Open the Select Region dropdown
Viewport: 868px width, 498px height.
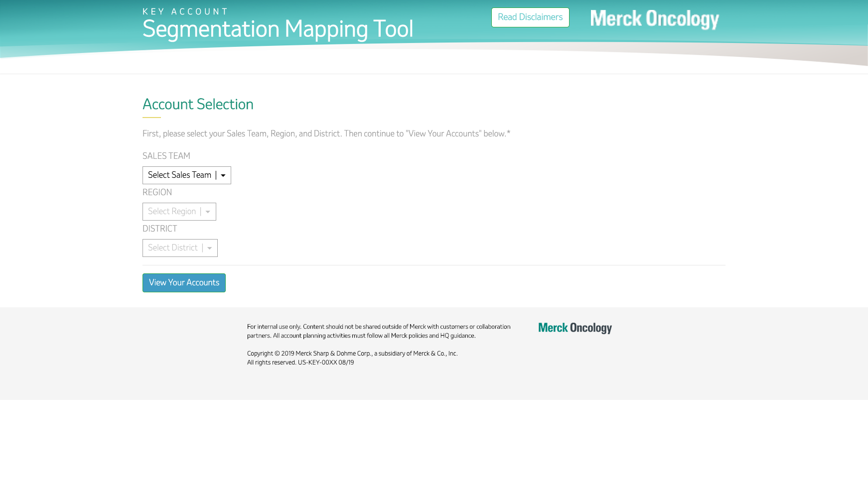[x=172, y=212]
